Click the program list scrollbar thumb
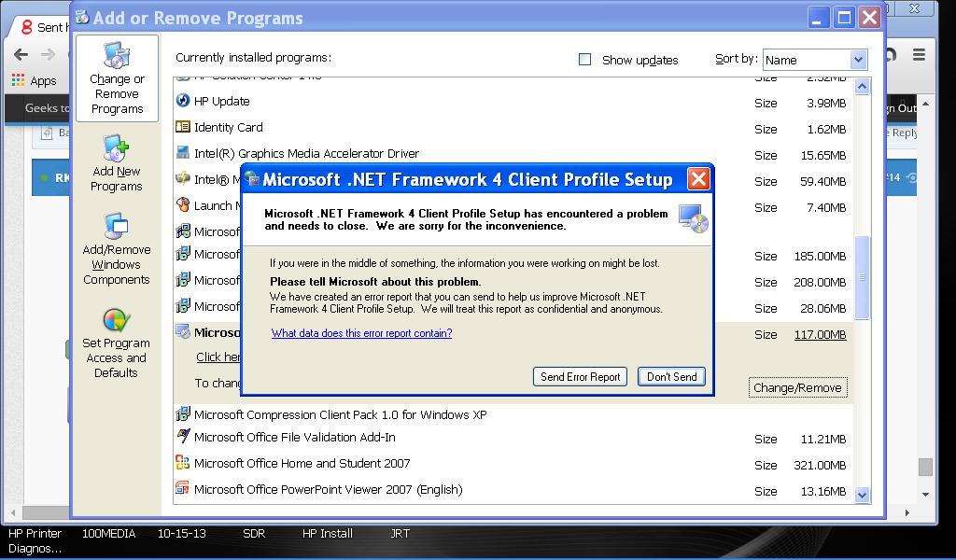The width and height of the screenshot is (956, 560). pyautogui.click(x=862, y=277)
